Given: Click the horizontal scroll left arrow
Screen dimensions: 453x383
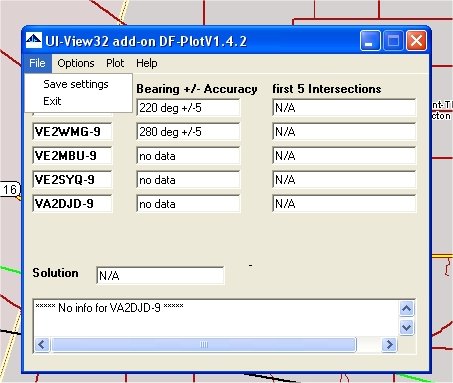Looking at the screenshot, I should [x=42, y=344].
